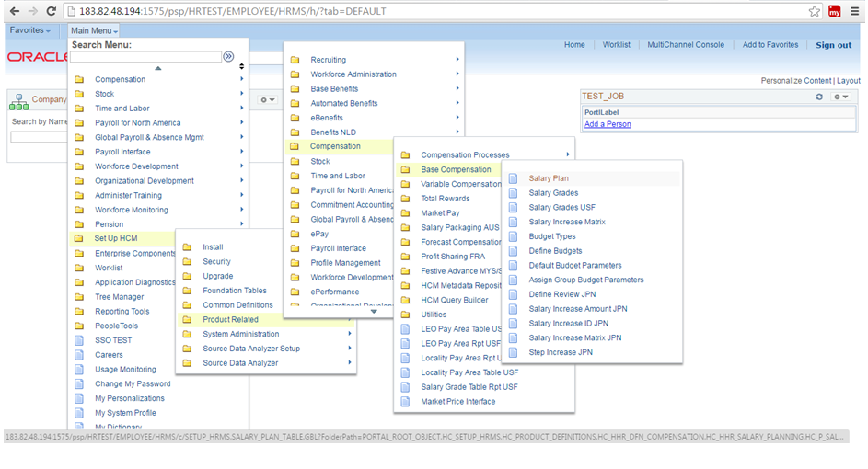The height and width of the screenshot is (469, 868).
Task: Click the Tree Manager folder icon
Action: (79, 297)
